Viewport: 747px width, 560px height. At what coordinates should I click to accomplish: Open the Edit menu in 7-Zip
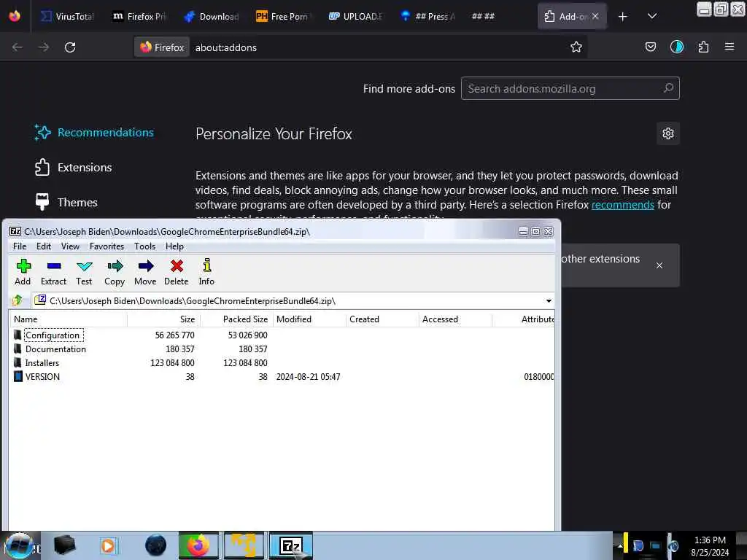[x=43, y=246]
